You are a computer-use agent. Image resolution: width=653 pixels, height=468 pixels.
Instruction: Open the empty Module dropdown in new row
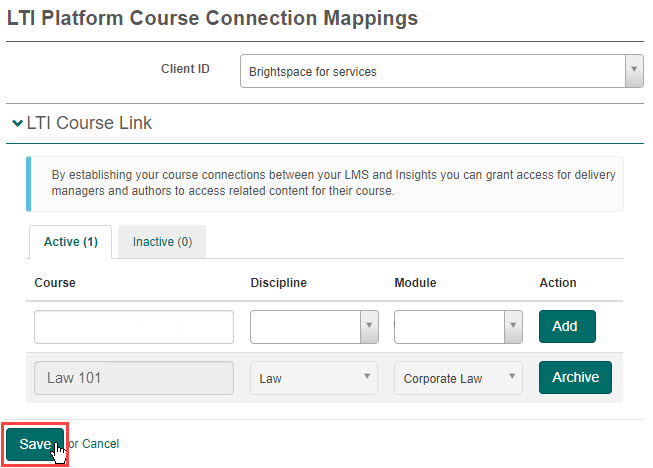point(449,327)
